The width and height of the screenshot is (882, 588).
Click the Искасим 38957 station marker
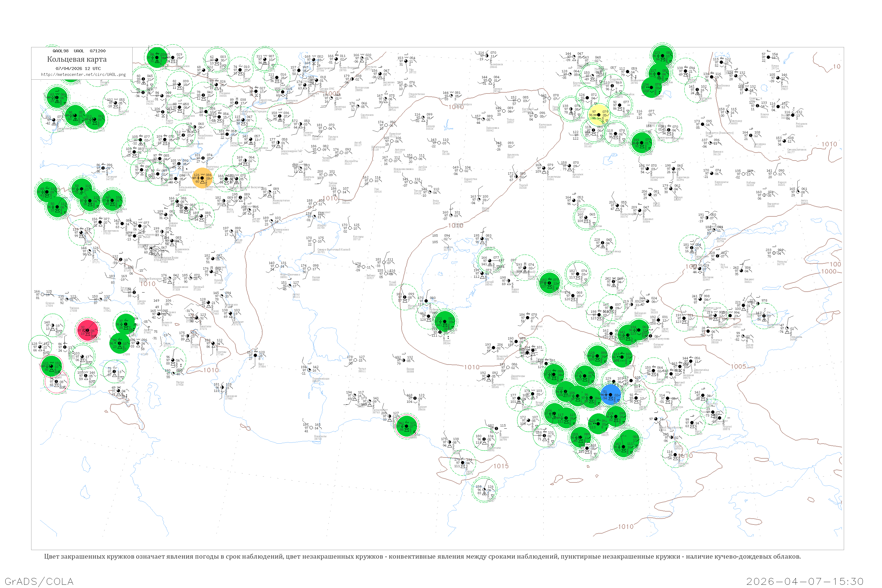coord(675,455)
